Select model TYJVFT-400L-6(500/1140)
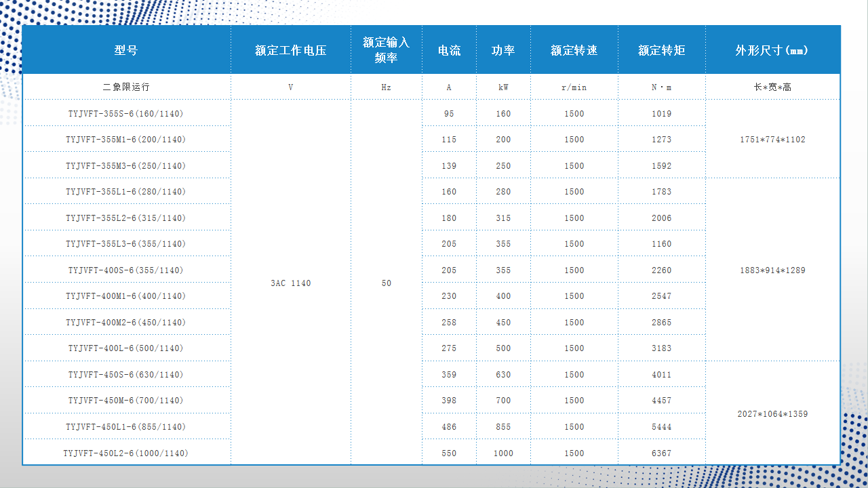 click(126, 348)
